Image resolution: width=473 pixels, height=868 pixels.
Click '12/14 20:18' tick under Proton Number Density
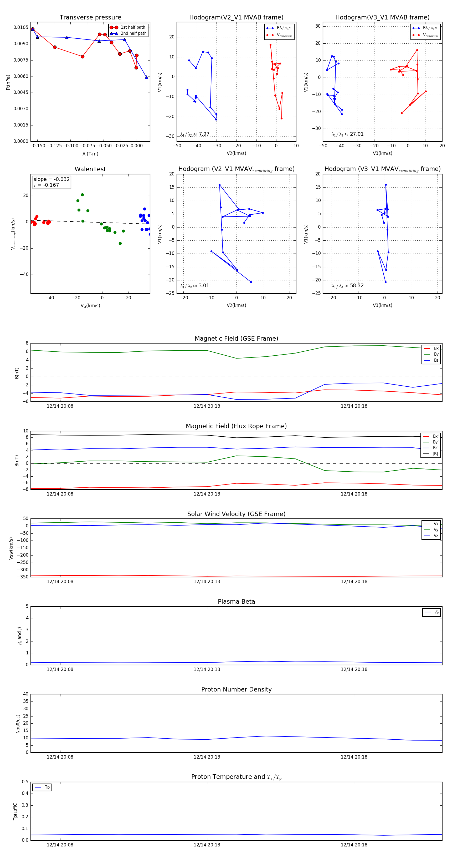click(x=354, y=757)
